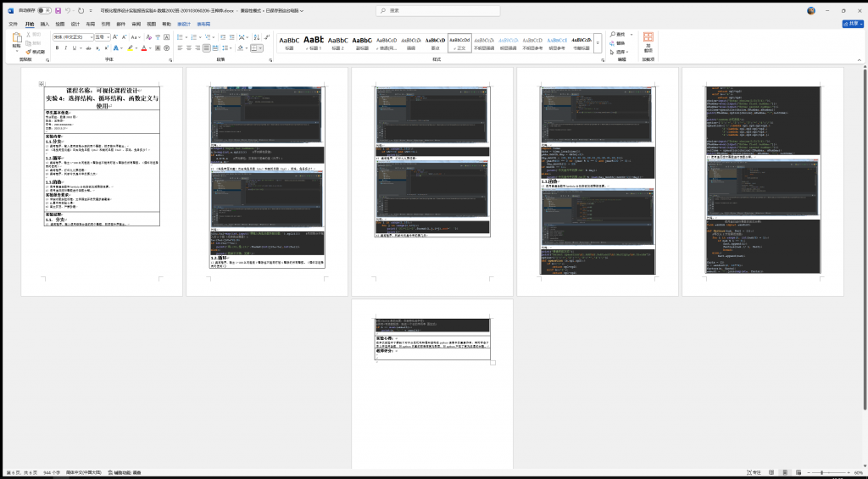
Task: Open the 加载项 add-ins icon
Action: [x=648, y=42]
